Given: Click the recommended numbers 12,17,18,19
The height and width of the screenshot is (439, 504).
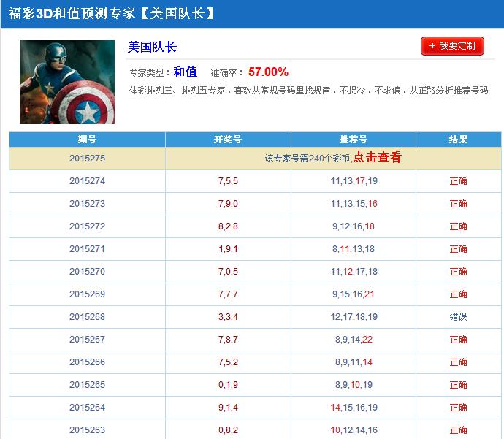Looking at the screenshot, I should point(354,317).
